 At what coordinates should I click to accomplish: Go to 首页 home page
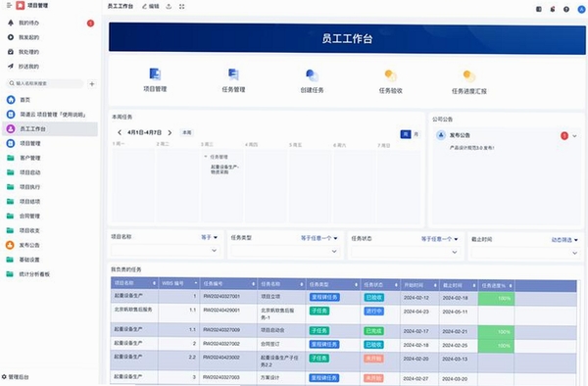[24, 100]
